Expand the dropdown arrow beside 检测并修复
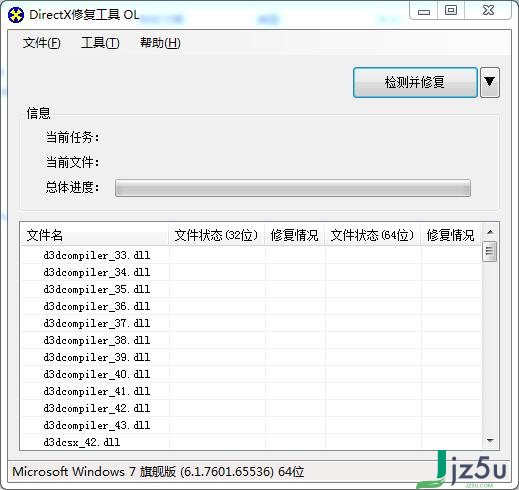Image resolution: width=519 pixels, height=490 pixels. (489, 82)
